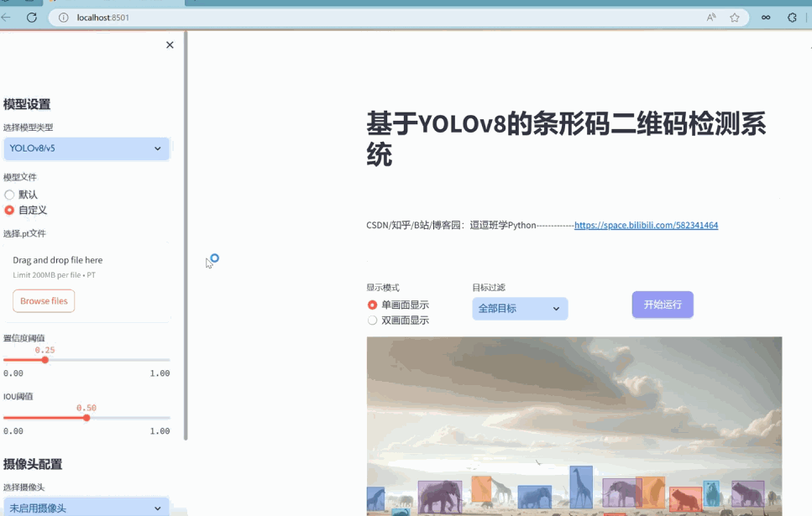This screenshot has width=812, height=516.
Task: Click the 开始运行 button
Action: click(x=662, y=305)
